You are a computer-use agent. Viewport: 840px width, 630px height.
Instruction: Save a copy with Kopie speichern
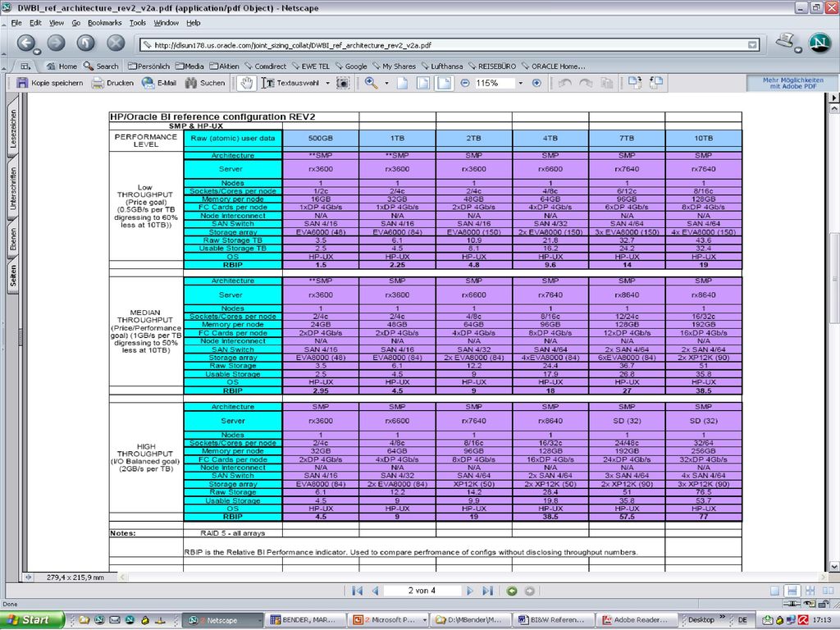pos(50,83)
